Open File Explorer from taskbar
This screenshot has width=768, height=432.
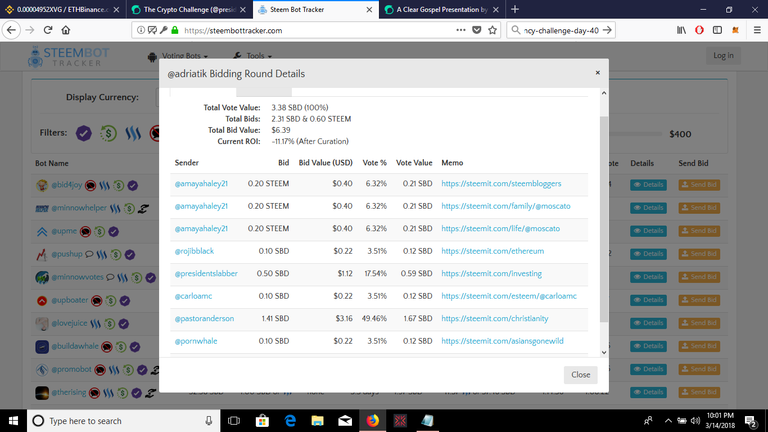point(317,421)
